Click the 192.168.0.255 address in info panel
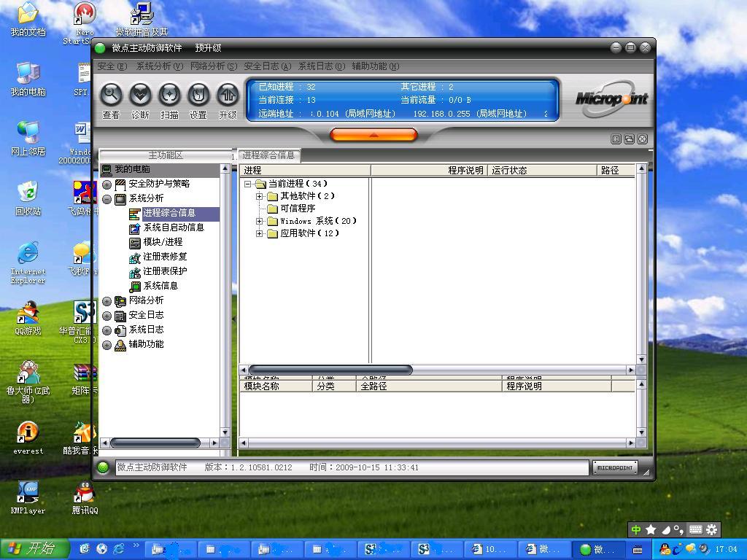747x560 pixels. point(441,114)
